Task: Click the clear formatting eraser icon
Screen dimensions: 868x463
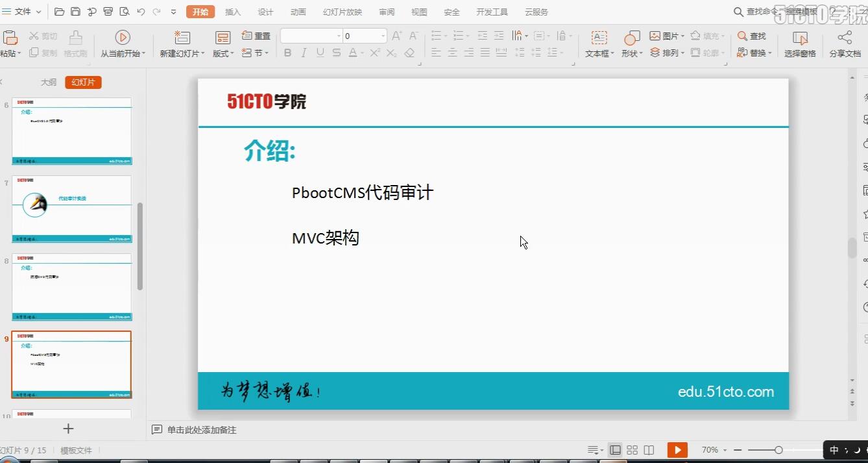Action: coord(409,53)
